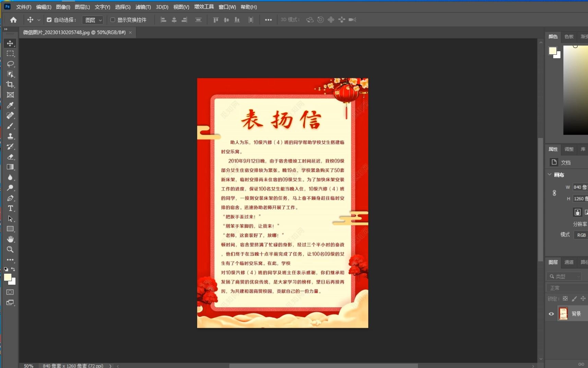Select the Horizontal Type tool
This screenshot has height=368, width=588.
(x=10, y=208)
